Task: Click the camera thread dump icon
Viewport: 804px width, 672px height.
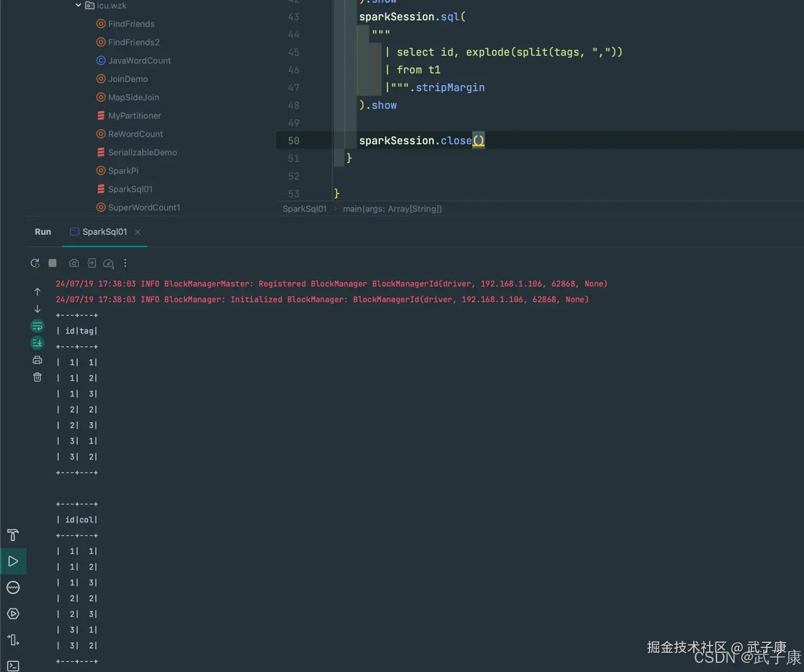Action: point(74,263)
